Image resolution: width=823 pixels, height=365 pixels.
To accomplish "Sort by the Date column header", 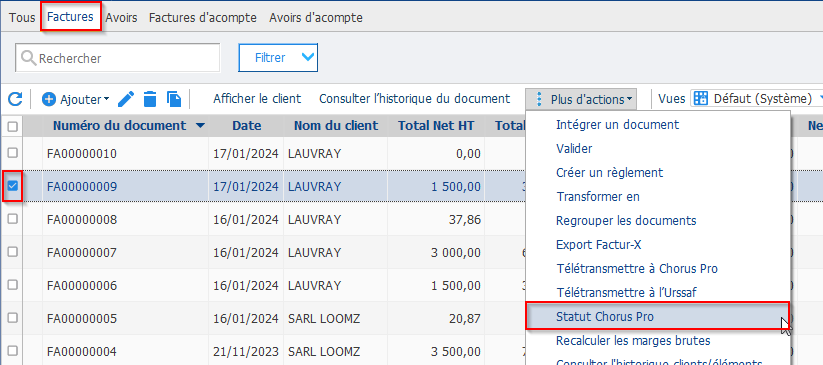I will click(247, 126).
